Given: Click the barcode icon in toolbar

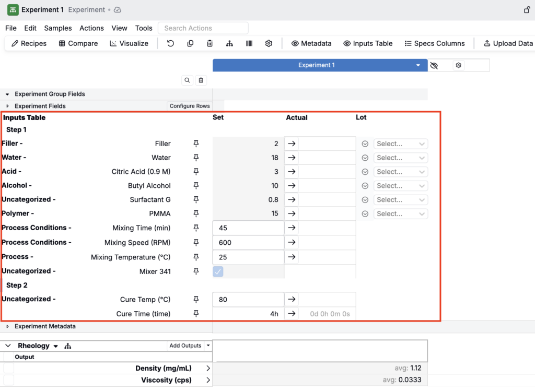Looking at the screenshot, I should pyautogui.click(x=249, y=43).
